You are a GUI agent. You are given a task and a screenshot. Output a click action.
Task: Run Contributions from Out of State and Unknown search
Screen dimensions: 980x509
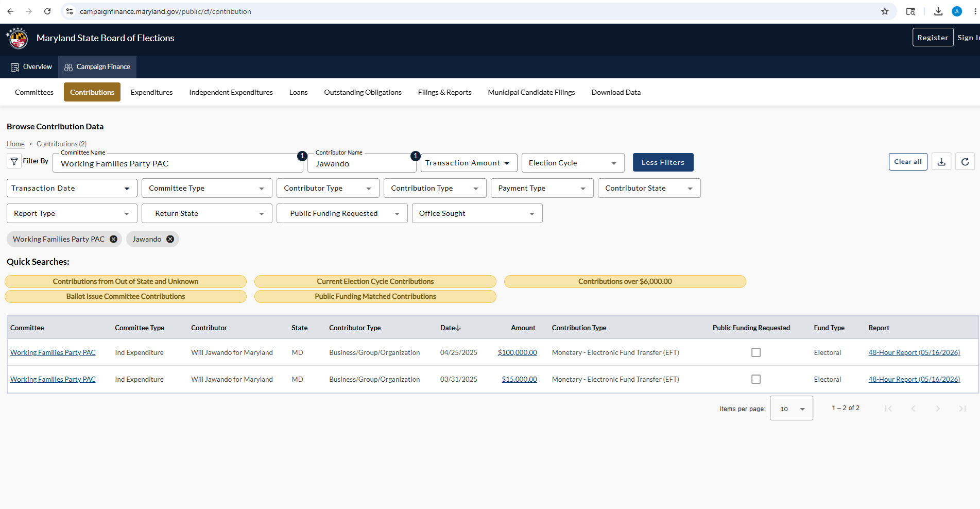pyautogui.click(x=126, y=281)
